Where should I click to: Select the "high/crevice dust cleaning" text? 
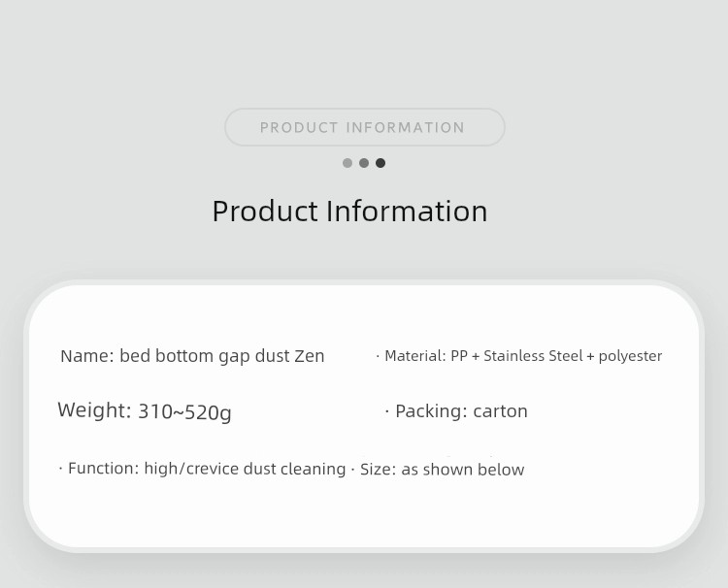(x=245, y=469)
